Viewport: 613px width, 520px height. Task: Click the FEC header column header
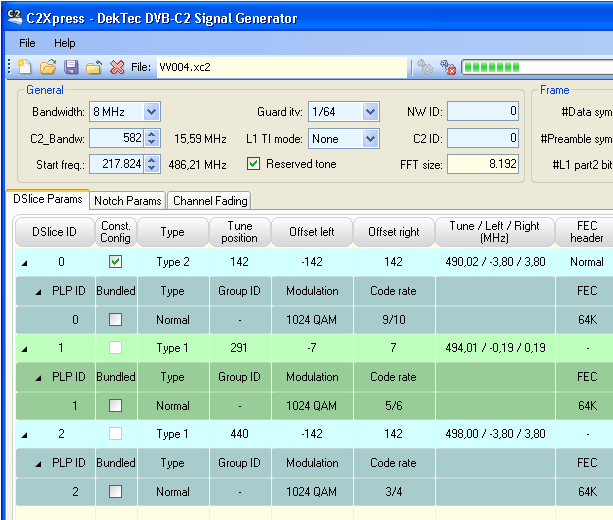586,232
